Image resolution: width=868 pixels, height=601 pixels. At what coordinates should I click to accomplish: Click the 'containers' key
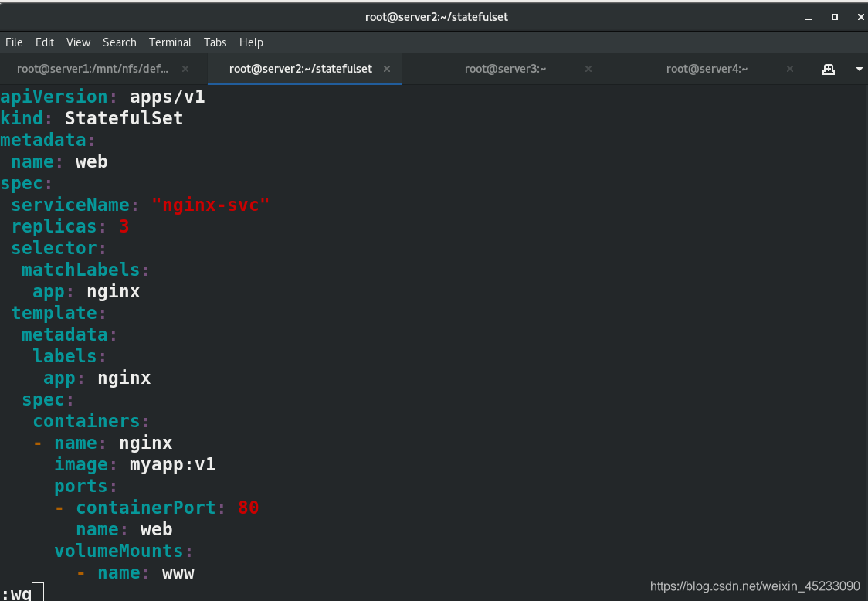tap(86, 422)
